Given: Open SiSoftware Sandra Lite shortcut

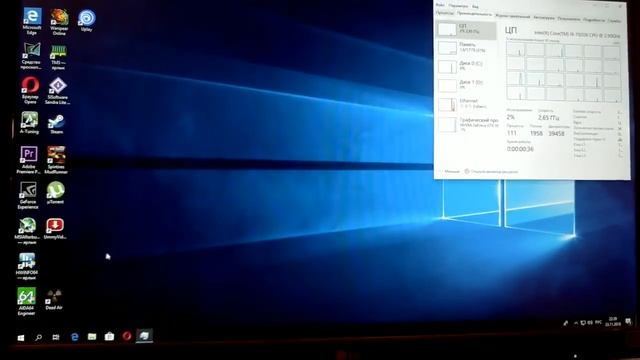Looking at the screenshot, I should point(58,91).
